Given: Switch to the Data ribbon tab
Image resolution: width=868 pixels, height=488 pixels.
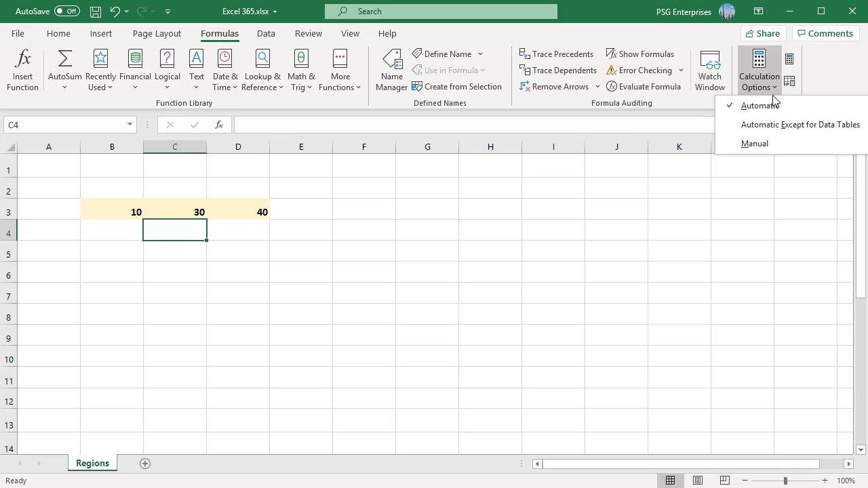Looking at the screenshot, I should pos(266,33).
